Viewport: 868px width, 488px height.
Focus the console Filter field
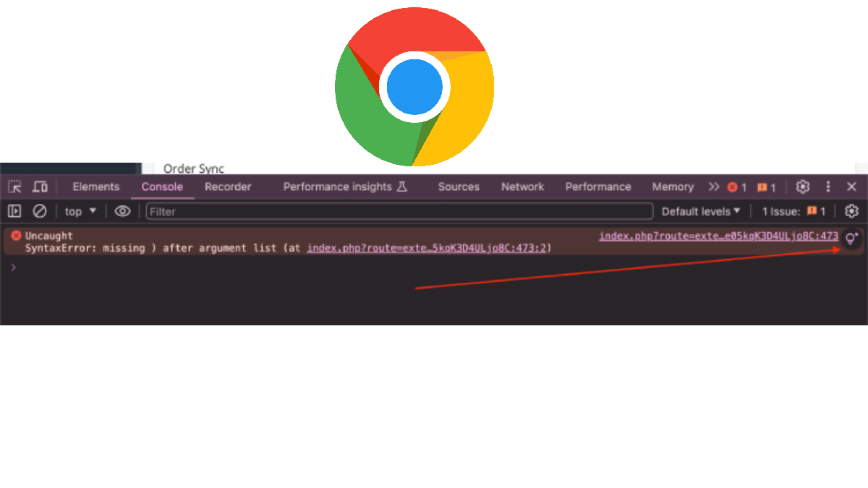[399, 211]
